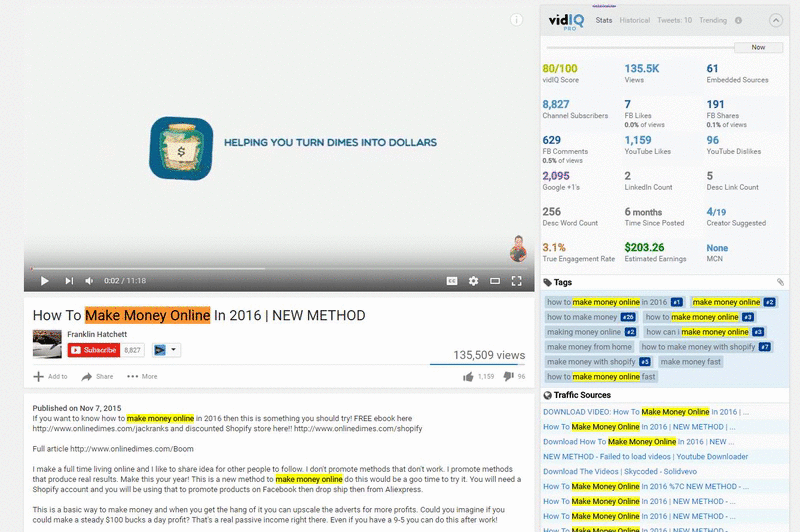
Task: Click the 'making money online' tag
Action: (x=591, y=332)
